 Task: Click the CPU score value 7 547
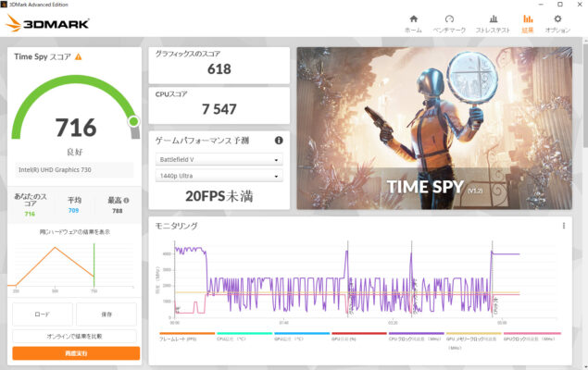(x=219, y=109)
